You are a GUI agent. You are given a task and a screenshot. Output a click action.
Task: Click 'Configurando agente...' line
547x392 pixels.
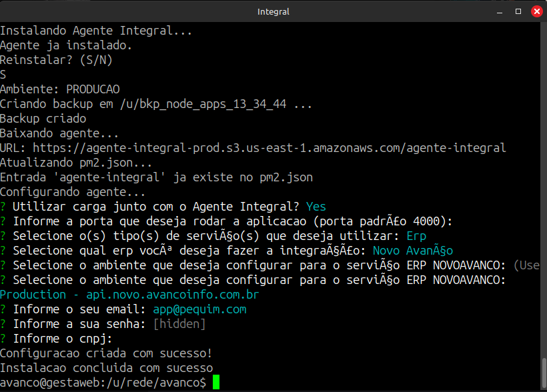(73, 192)
